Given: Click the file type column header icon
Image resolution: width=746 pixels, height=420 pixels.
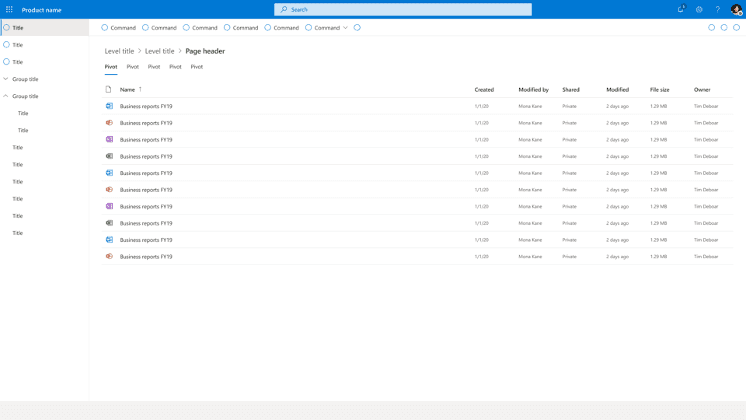Looking at the screenshot, I should (x=108, y=89).
